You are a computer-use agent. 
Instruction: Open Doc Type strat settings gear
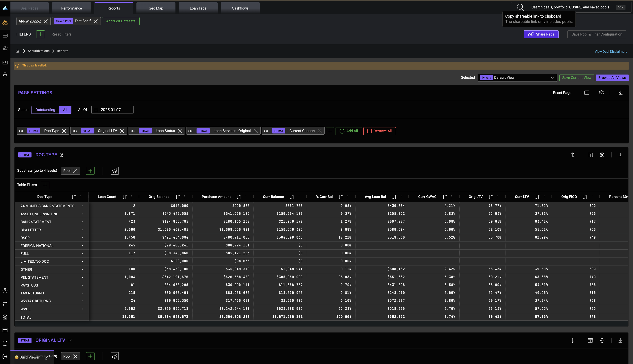(x=602, y=155)
